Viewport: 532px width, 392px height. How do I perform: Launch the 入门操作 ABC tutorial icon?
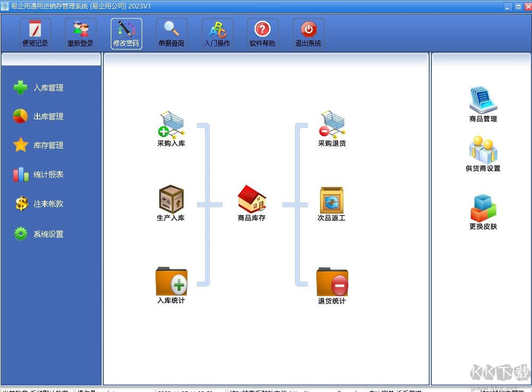click(217, 33)
